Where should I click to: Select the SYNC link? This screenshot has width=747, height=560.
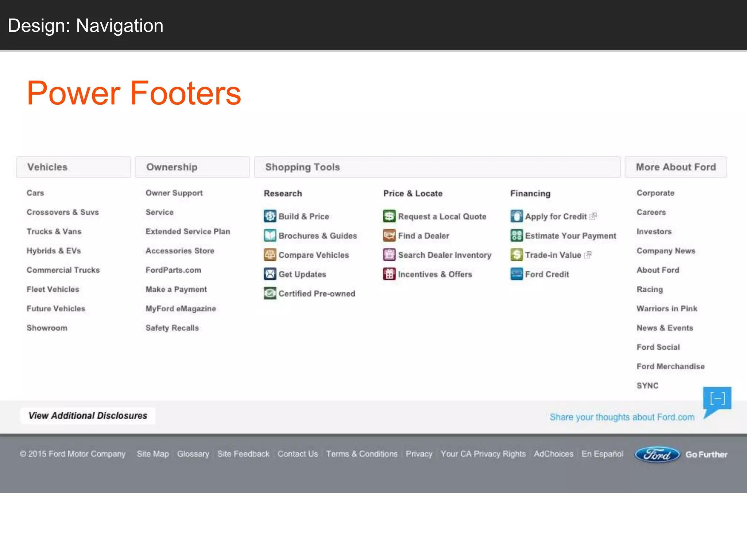647,386
